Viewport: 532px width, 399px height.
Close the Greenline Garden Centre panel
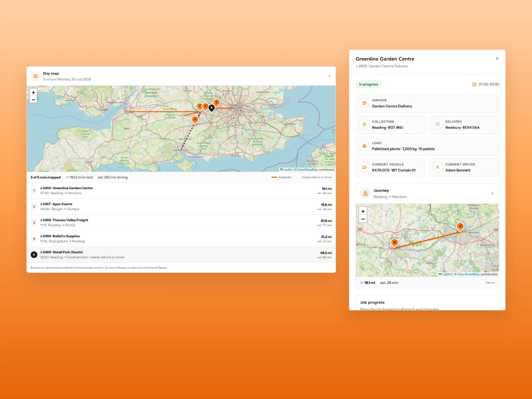coord(497,59)
